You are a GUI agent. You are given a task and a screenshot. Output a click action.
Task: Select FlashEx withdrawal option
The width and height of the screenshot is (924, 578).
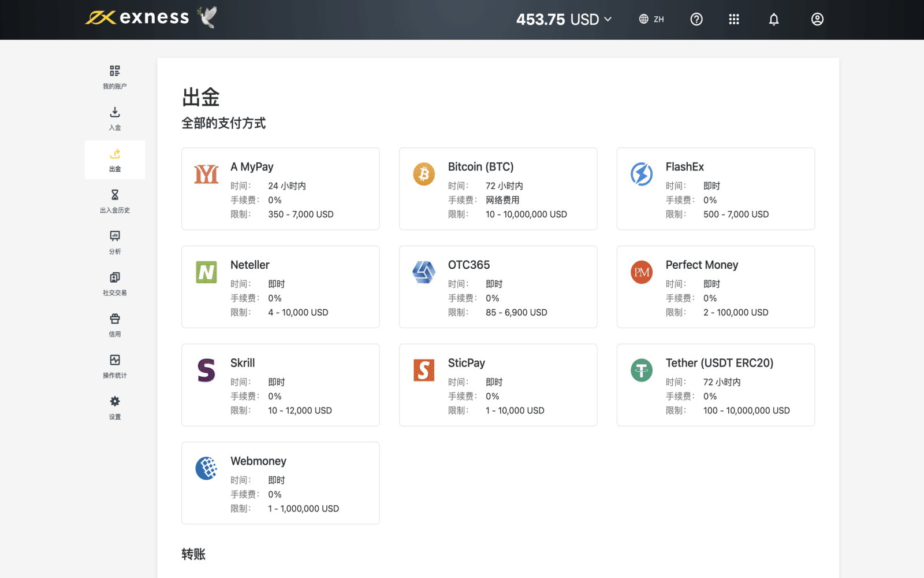716,188
